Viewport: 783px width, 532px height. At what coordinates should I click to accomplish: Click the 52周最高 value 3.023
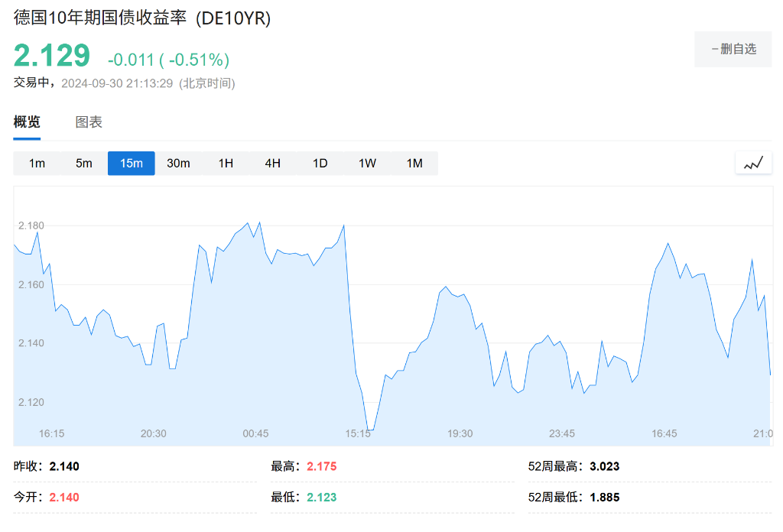[x=604, y=466]
